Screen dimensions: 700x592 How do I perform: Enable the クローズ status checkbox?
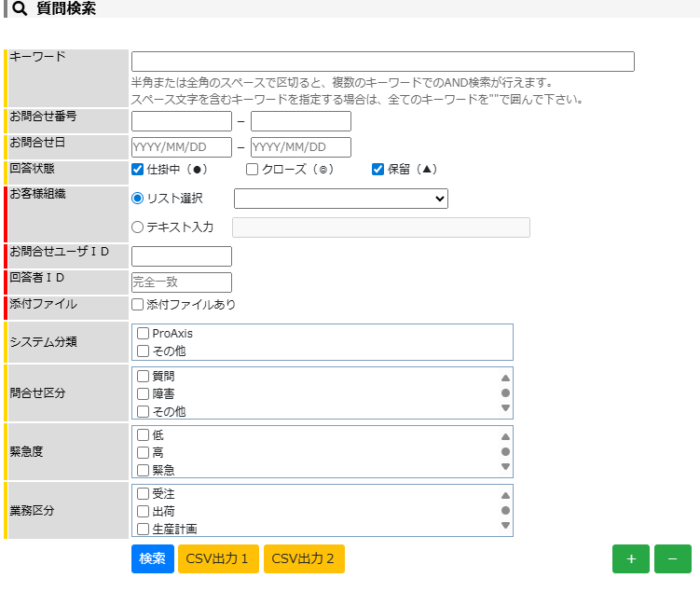[252, 170]
